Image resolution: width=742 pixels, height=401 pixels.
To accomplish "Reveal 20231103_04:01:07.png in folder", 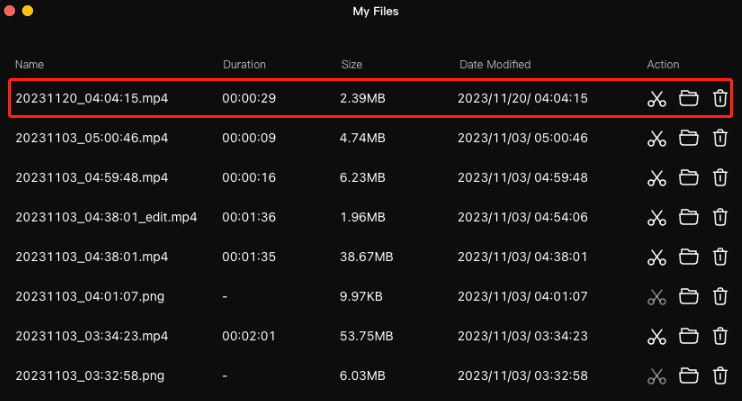I will coord(688,296).
